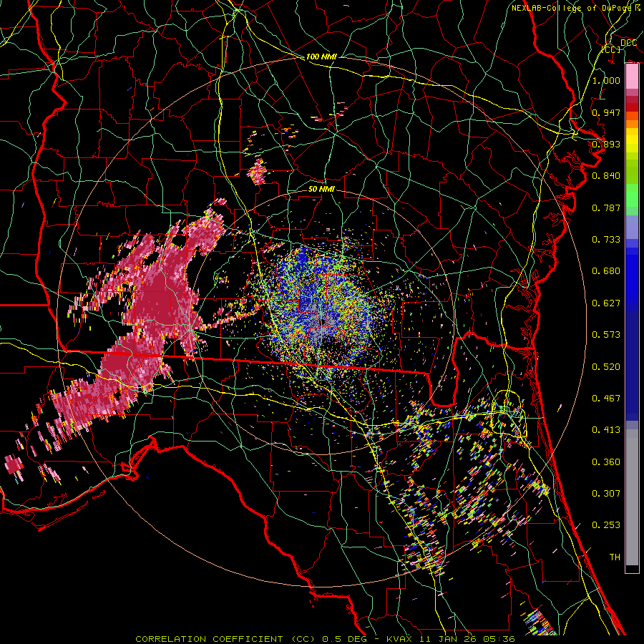Select the 0.307 legend value

pyautogui.click(x=606, y=494)
